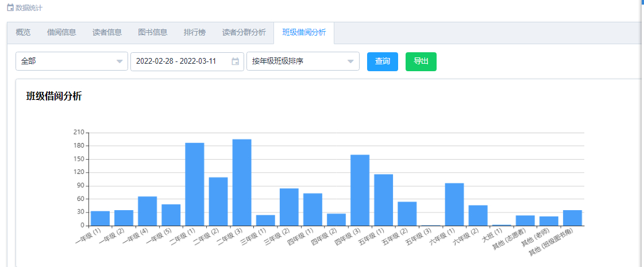The image size is (644, 267).
Task: Click the 二年级 (1) bar in chart
Action: pyautogui.click(x=195, y=184)
